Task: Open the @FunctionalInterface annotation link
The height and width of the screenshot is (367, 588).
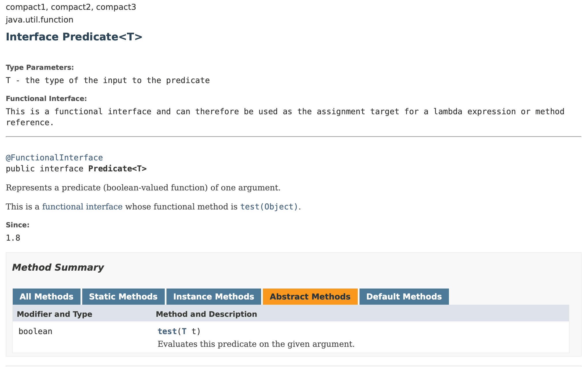Action: pos(54,158)
